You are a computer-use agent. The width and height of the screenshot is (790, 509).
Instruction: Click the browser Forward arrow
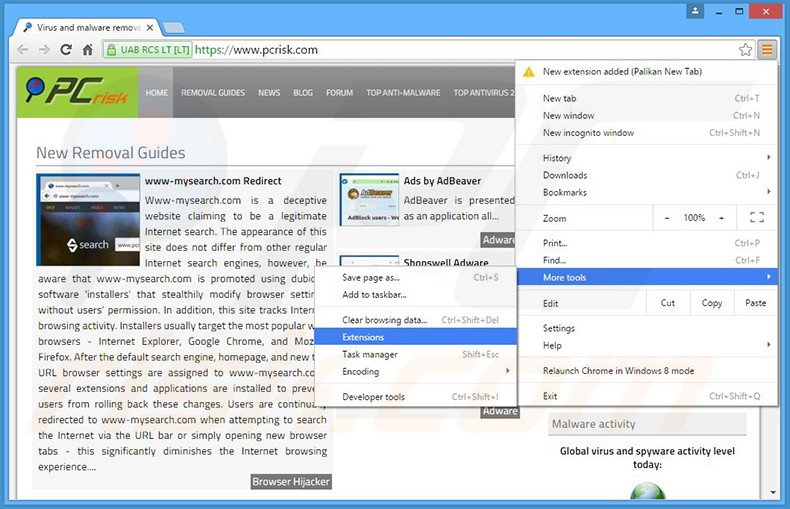point(44,49)
